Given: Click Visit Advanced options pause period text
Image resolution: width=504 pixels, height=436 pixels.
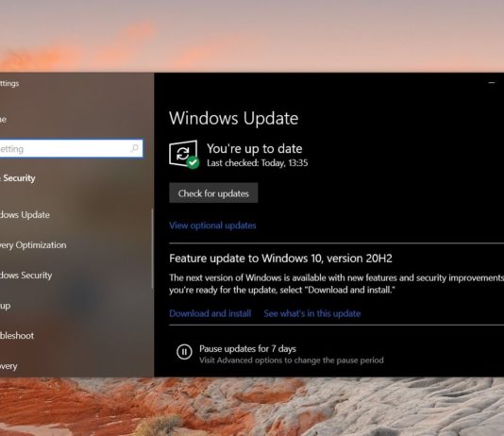Looking at the screenshot, I should tap(292, 361).
